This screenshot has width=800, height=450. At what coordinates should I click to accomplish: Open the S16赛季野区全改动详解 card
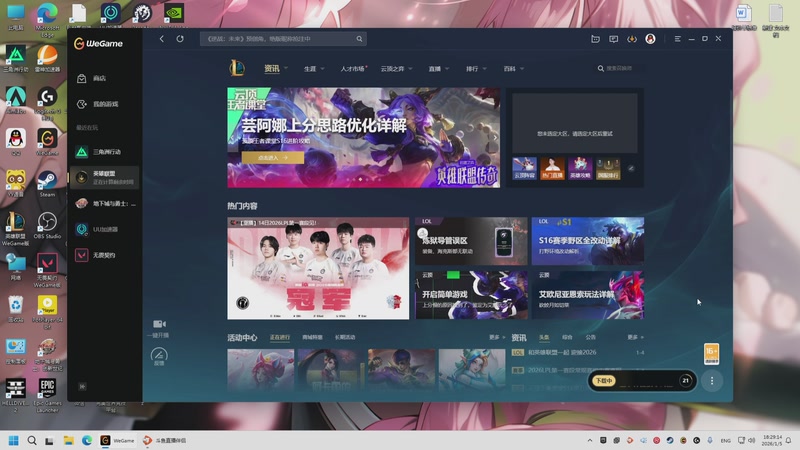coord(588,241)
